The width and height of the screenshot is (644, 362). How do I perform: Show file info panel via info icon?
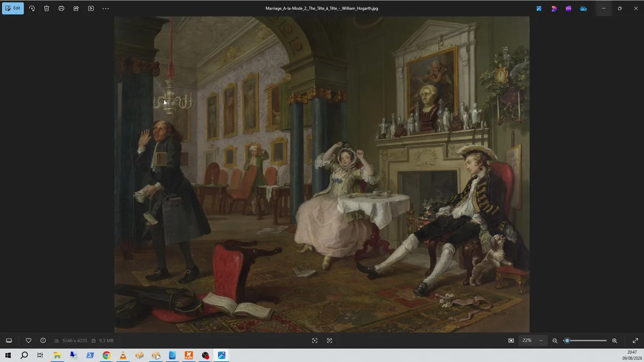pyautogui.click(x=43, y=340)
